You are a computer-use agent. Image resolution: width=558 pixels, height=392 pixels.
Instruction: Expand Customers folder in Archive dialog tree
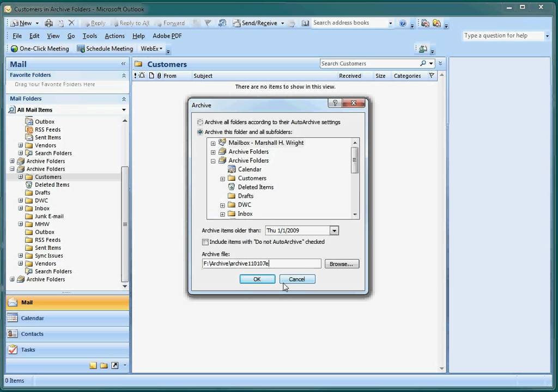coord(222,179)
